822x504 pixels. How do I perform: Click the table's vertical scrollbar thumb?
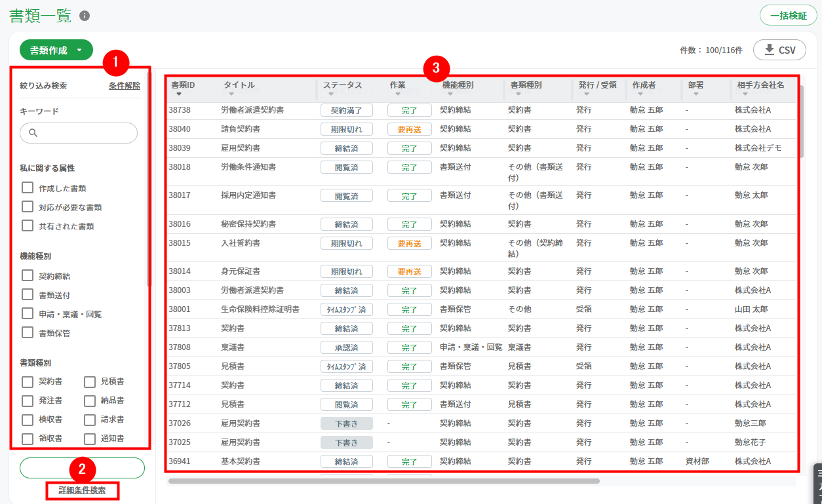point(801,121)
